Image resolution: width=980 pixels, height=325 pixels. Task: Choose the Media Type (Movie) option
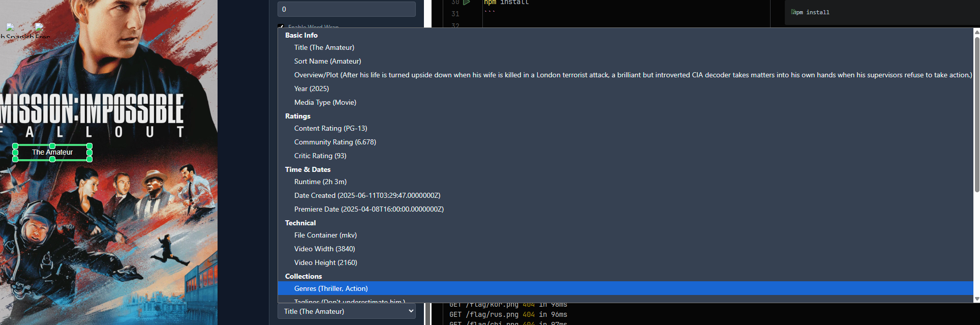tap(625, 102)
